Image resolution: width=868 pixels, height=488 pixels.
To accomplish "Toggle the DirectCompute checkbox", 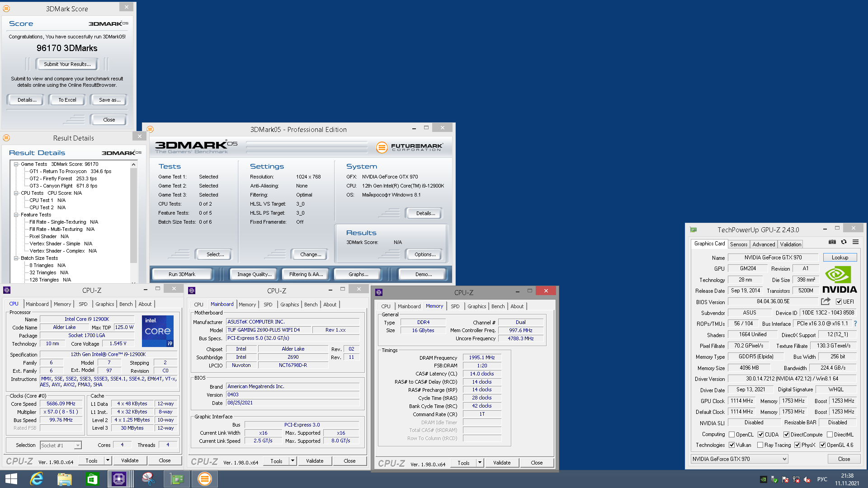I will [786, 435].
